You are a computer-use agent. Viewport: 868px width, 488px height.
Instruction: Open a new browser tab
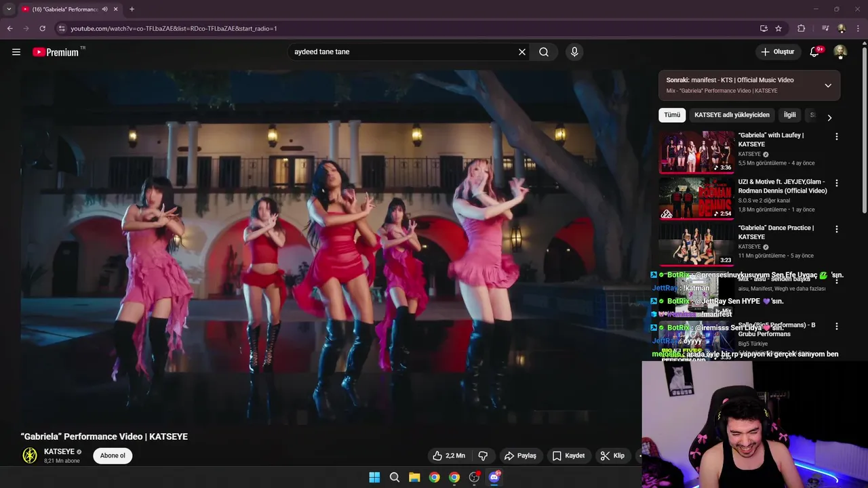tap(132, 9)
